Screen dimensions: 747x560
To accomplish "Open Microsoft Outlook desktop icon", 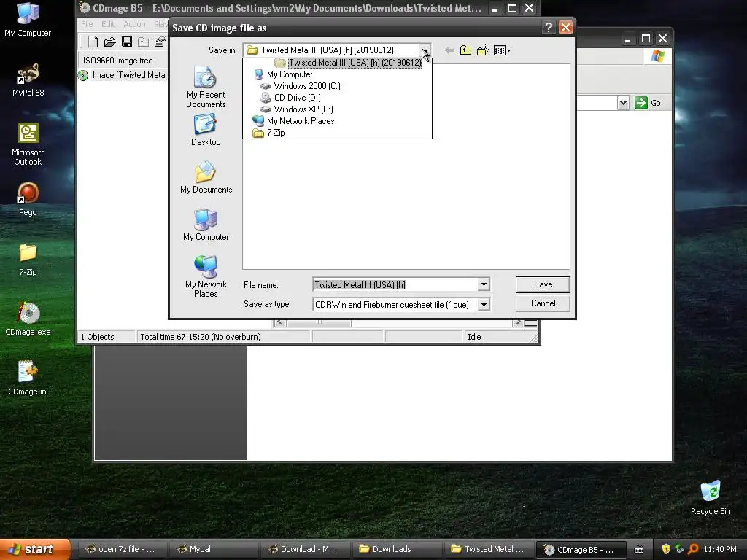I will (x=28, y=144).
